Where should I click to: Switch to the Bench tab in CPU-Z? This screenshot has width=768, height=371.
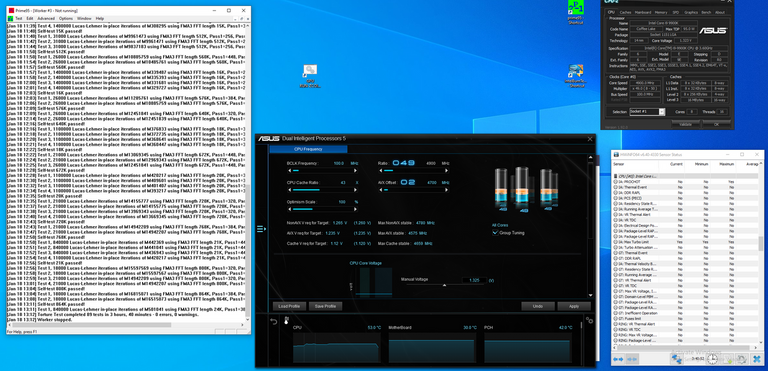(x=706, y=12)
